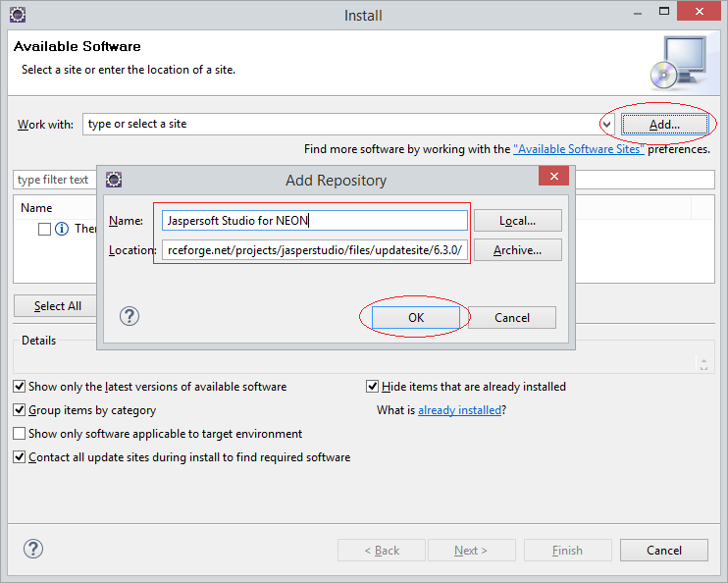Close the Add Repository dialog
The width and height of the screenshot is (728, 583).
tap(554, 176)
